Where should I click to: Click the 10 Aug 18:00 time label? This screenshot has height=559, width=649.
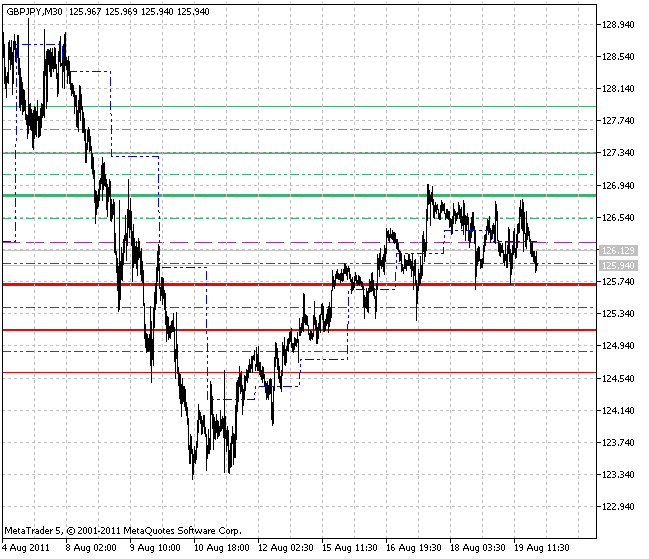[x=221, y=548]
